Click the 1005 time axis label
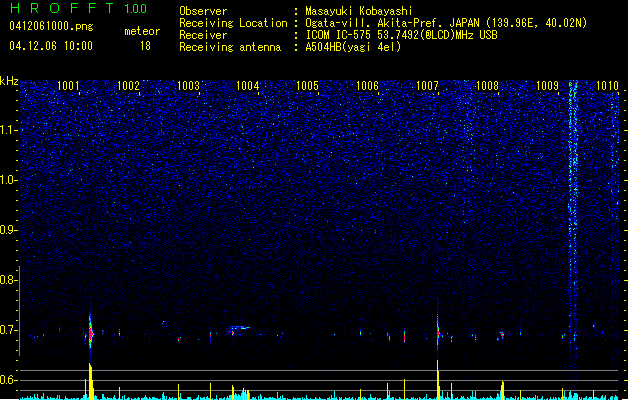 (x=307, y=85)
